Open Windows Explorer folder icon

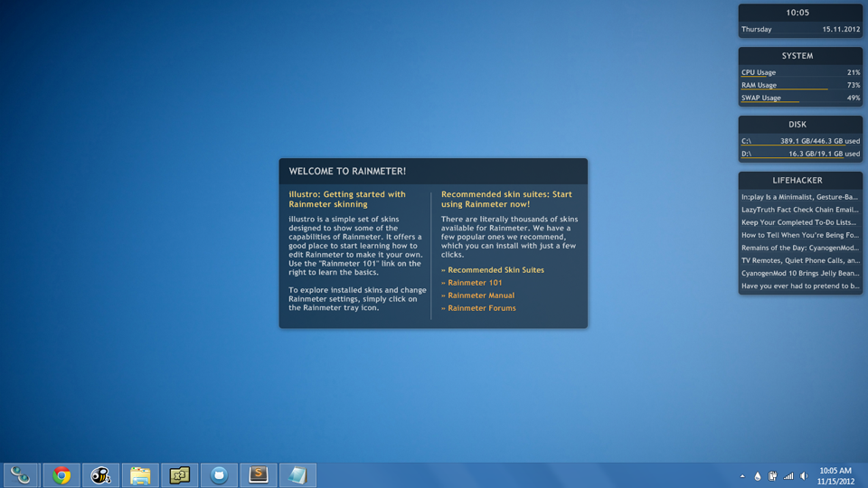[140, 475]
